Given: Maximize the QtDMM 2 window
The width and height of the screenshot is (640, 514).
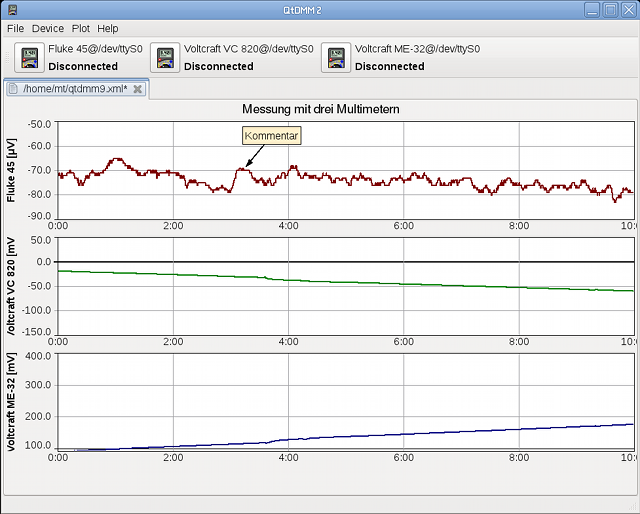Looking at the screenshot, I should [609, 10].
